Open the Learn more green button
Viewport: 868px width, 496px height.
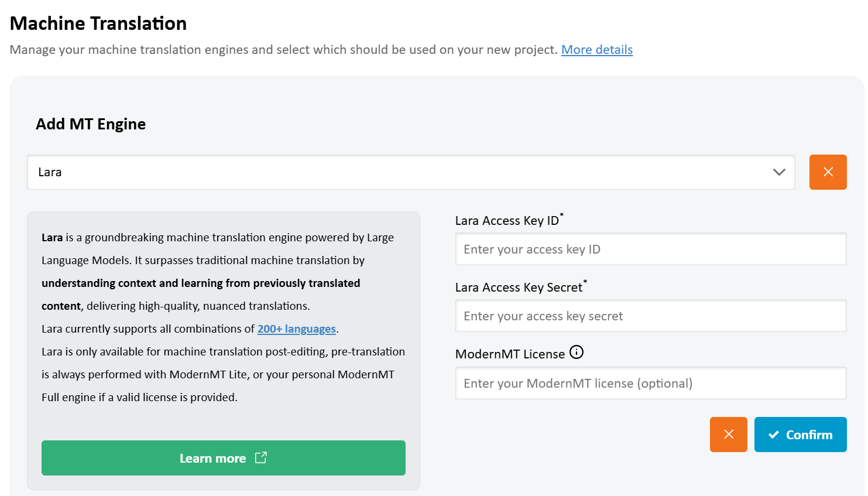224,458
